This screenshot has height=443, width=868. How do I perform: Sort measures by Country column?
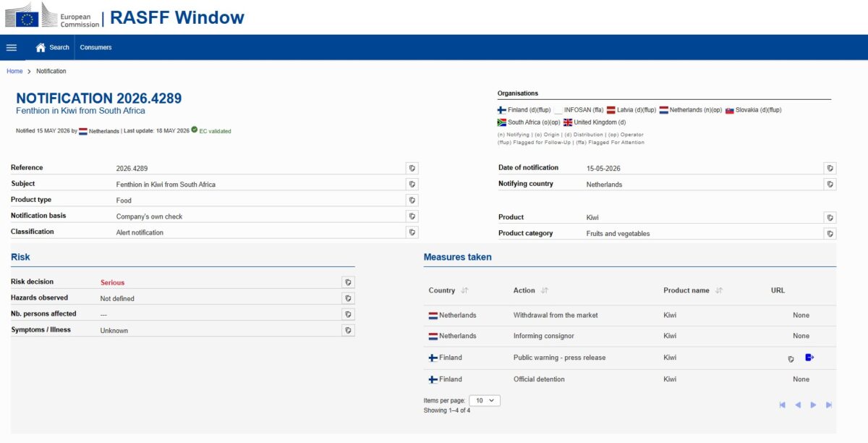click(x=464, y=290)
